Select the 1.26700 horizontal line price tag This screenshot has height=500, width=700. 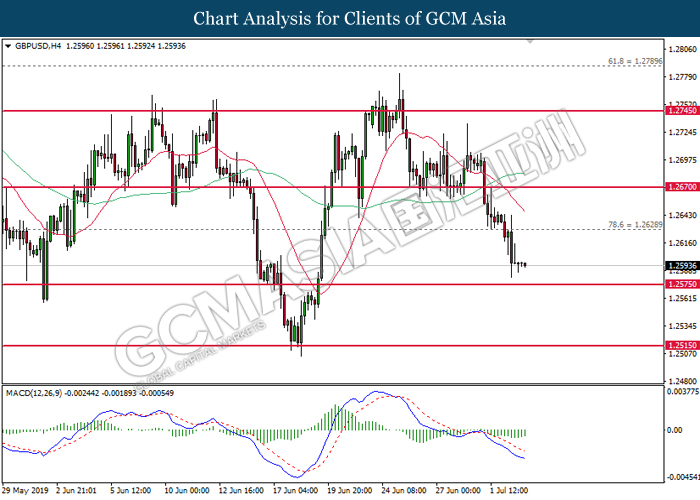pos(682,187)
